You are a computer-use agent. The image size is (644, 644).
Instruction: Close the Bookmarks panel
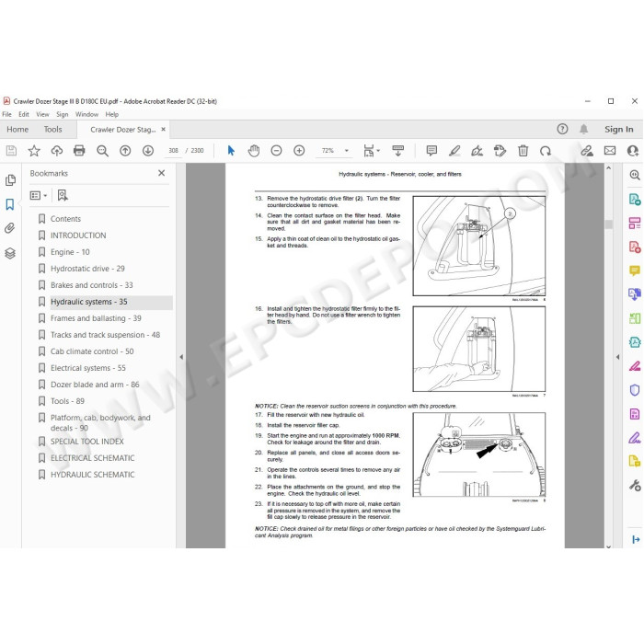tap(161, 173)
